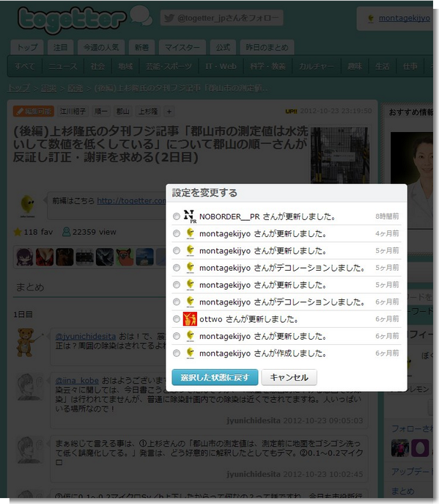
Task: Select the 生活 category
Action: pyautogui.click(x=382, y=66)
